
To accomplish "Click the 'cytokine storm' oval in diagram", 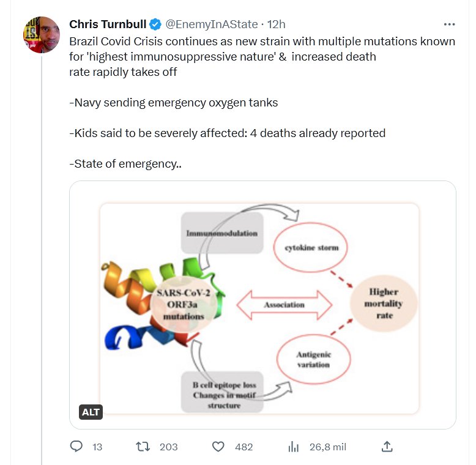I will (316, 248).
